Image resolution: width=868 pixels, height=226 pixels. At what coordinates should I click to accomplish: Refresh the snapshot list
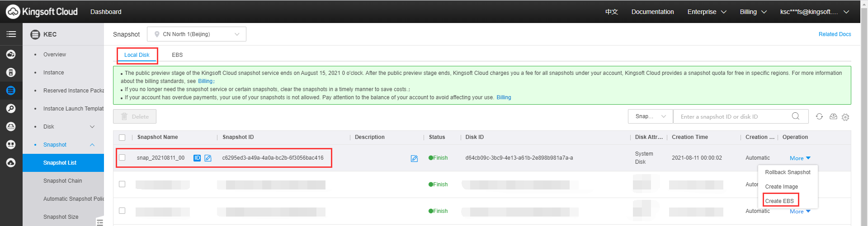[819, 116]
